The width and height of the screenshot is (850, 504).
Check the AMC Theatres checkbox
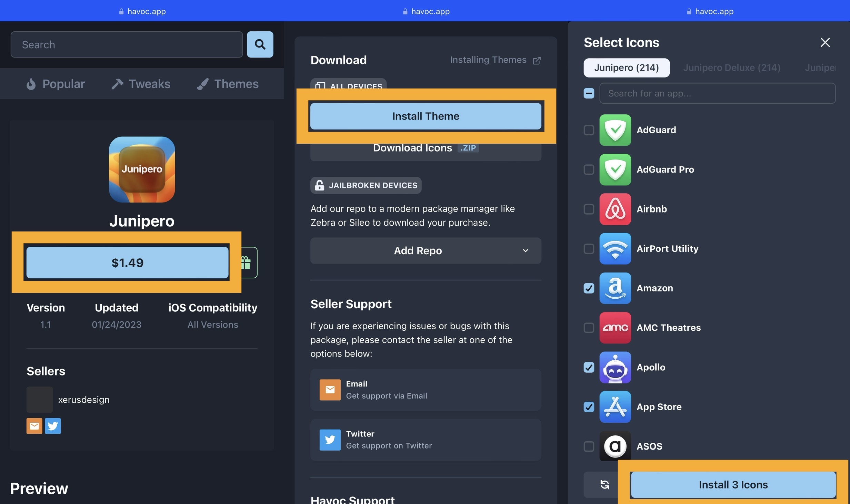[589, 328]
